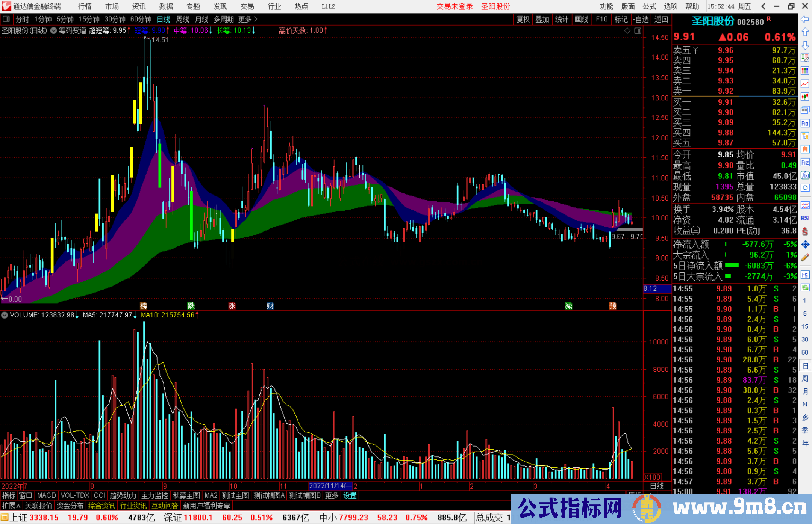Select the pencil drawing tool icon
Viewport: 812px width, 524px height.
tap(805, 258)
